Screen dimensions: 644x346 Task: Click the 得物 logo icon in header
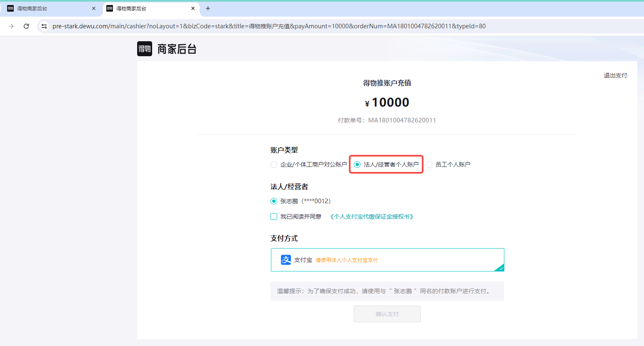click(145, 49)
